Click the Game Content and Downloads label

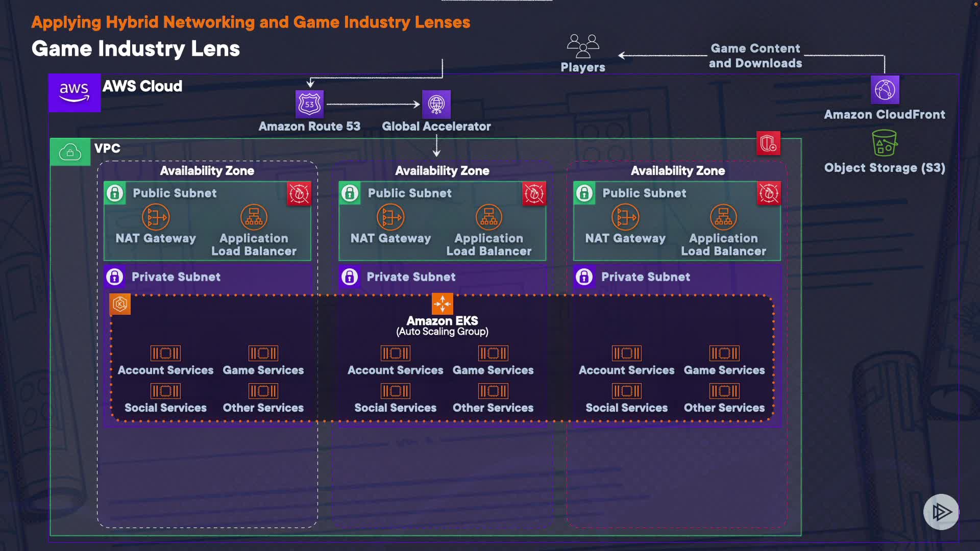coord(755,56)
